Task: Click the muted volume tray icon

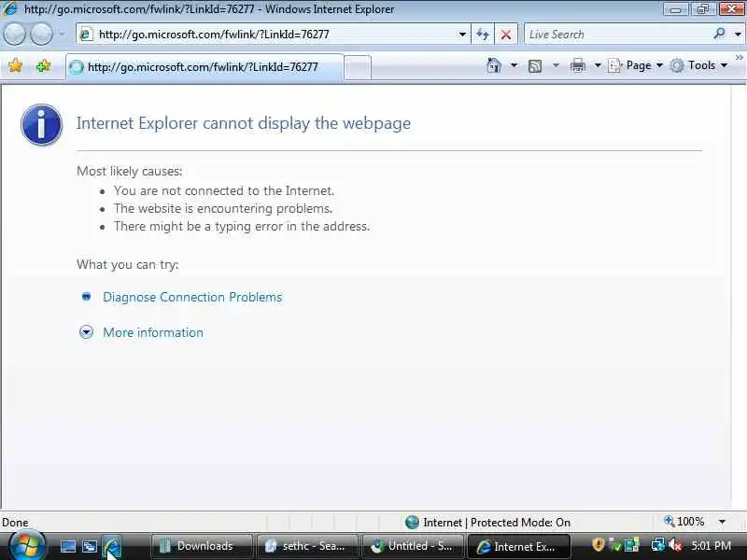Action: [675, 545]
